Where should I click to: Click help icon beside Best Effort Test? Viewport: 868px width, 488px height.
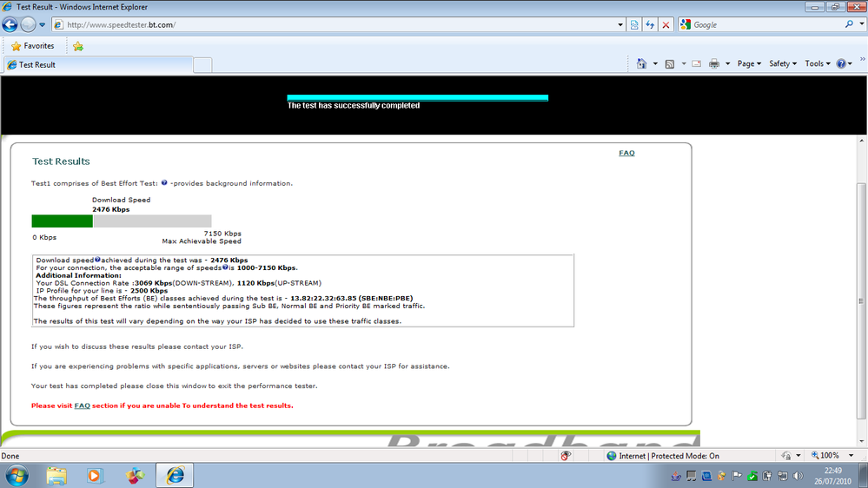(x=164, y=183)
